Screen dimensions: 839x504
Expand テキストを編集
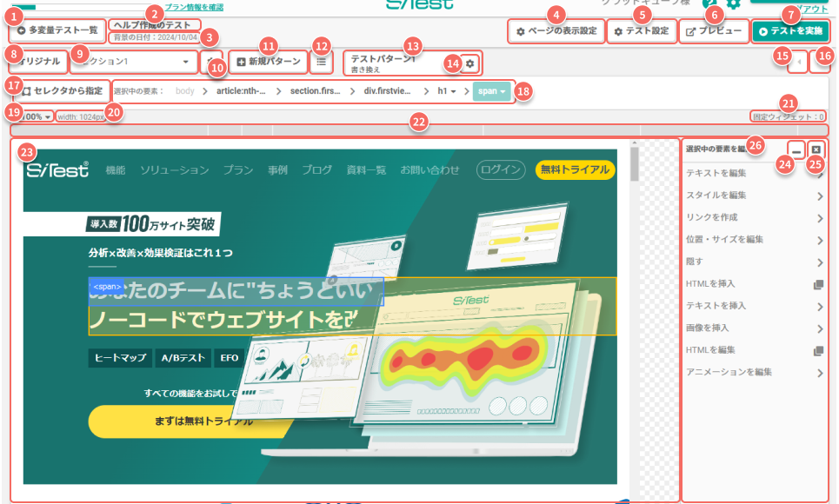[x=755, y=173]
